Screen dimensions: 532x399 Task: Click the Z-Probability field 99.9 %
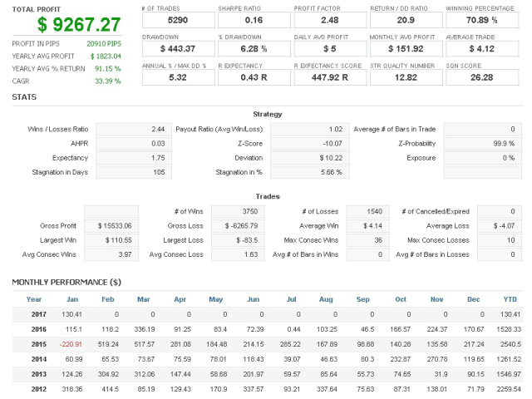(482, 144)
